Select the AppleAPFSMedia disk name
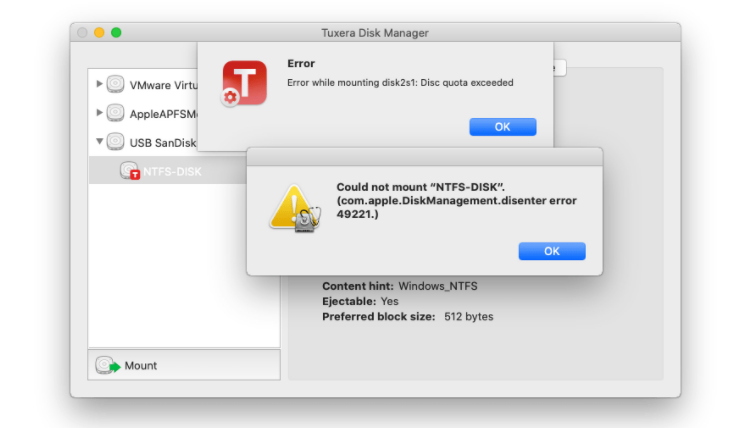This screenshot has width=741, height=428. [162, 114]
